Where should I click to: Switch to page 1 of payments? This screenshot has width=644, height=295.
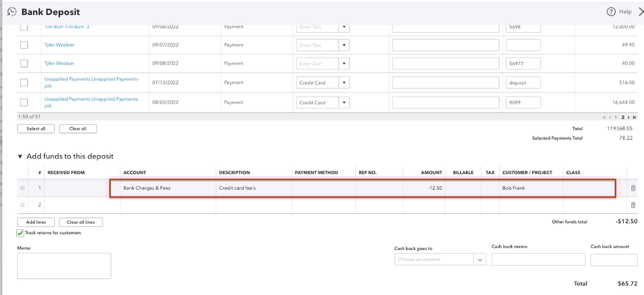point(616,117)
